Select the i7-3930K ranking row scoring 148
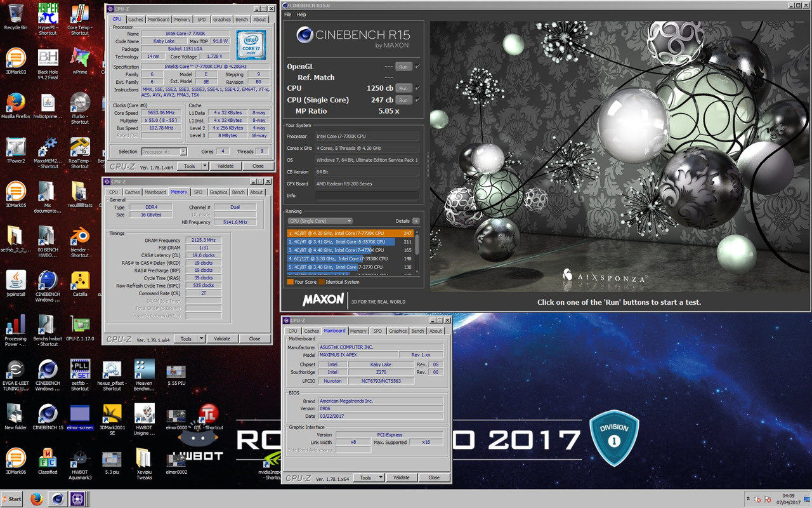812x508 pixels. 350,259
